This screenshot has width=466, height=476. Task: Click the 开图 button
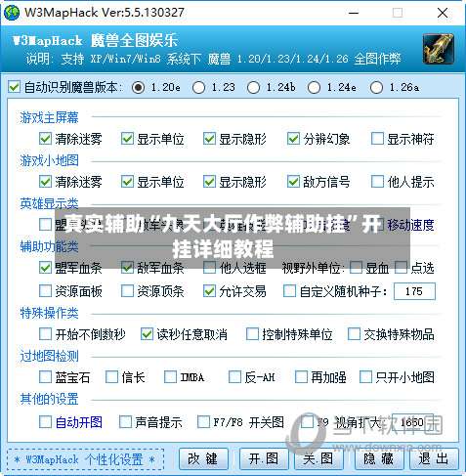264,458
